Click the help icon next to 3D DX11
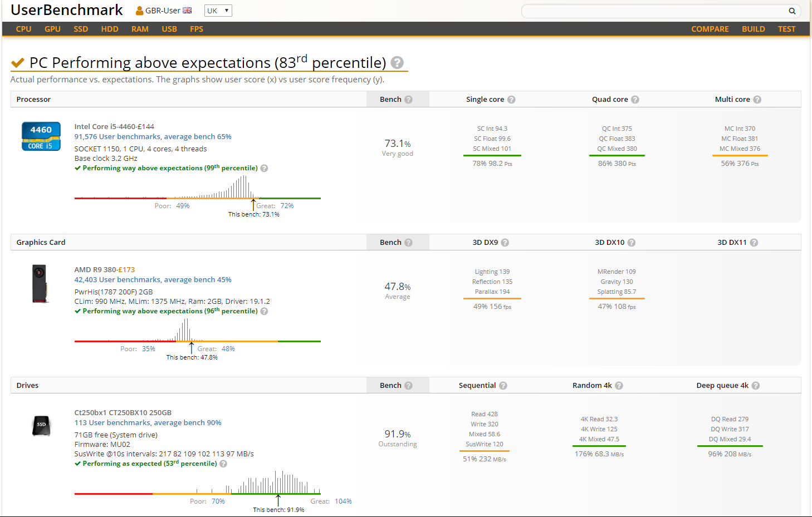This screenshot has height=517, width=812. [x=754, y=243]
